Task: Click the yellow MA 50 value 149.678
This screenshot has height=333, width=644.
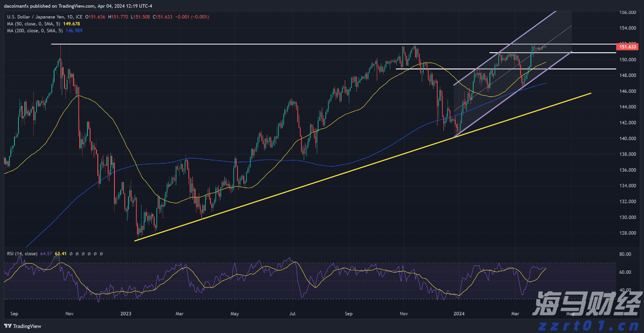Action: pos(72,23)
